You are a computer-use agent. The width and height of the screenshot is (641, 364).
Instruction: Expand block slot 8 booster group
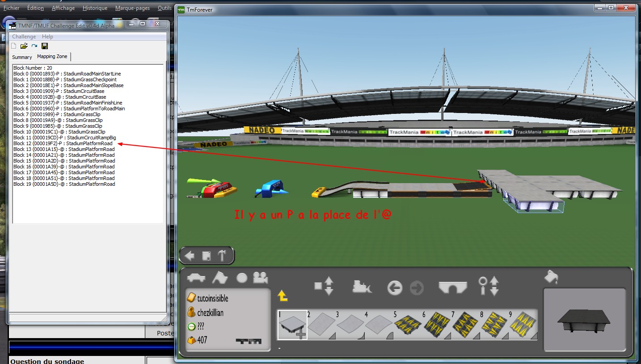(495, 325)
